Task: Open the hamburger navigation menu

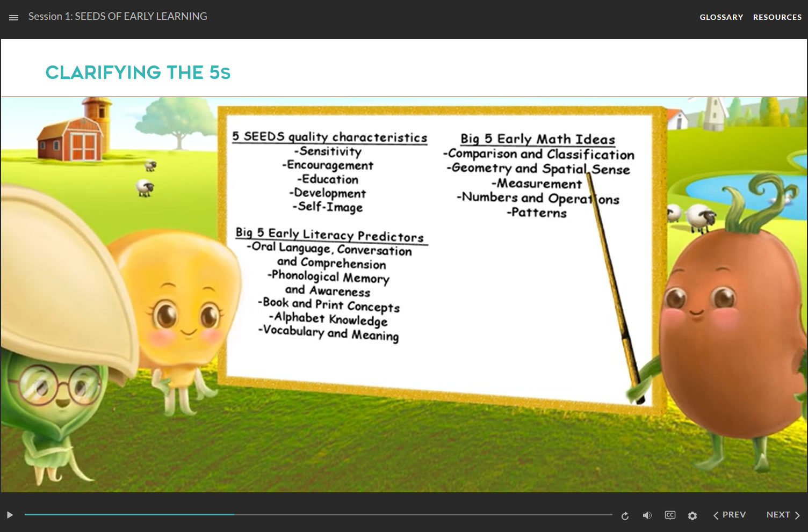Action: click(x=14, y=17)
